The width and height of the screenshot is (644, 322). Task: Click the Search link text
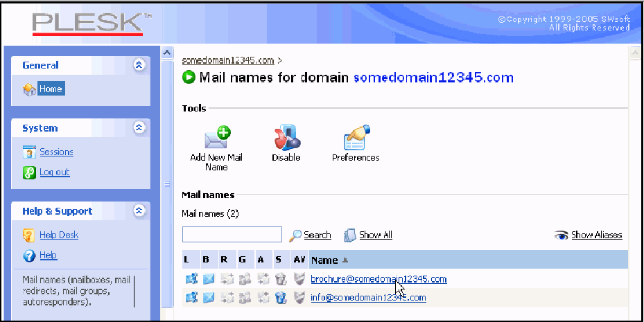pos(317,235)
